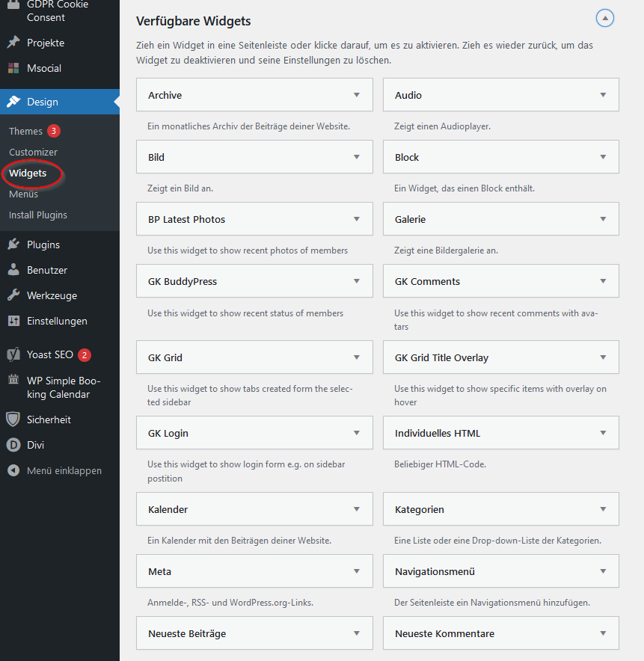Open the Menüs submenu item
Image resolution: width=644 pixels, height=661 pixels.
tap(23, 194)
